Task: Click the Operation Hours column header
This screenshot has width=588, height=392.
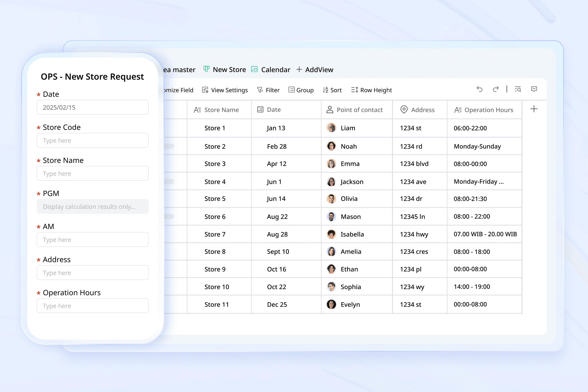Action: coord(484,110)
